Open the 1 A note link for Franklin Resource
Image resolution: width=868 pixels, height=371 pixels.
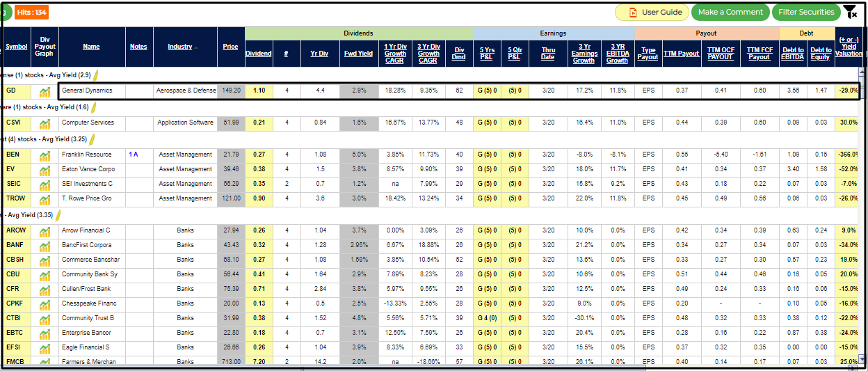pos(133,155)
